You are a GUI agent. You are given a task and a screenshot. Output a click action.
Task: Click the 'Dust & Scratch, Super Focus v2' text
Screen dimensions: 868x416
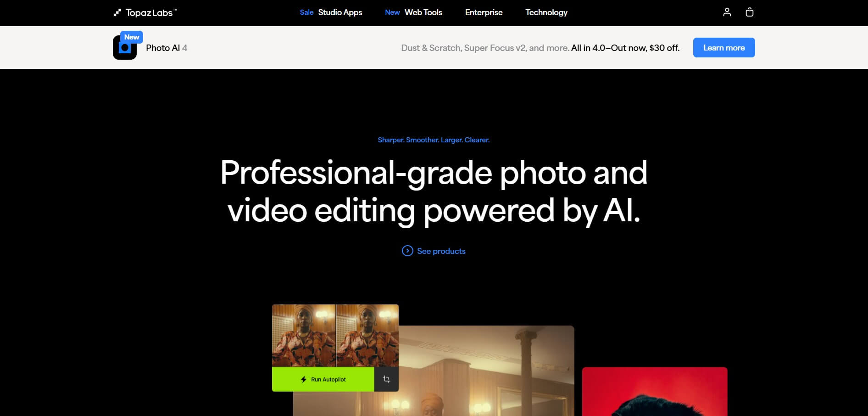coord(463,48)
